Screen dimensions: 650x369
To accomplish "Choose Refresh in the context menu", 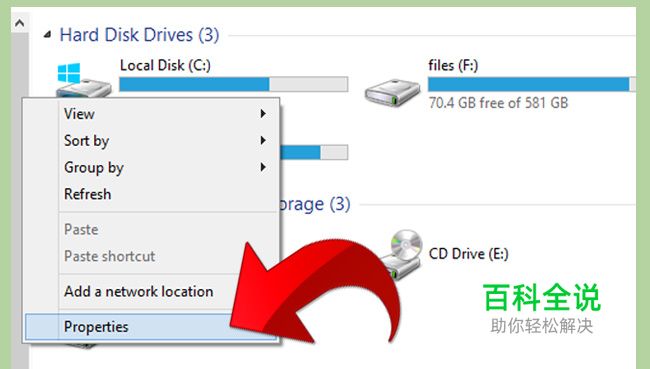I will point(87,194).
